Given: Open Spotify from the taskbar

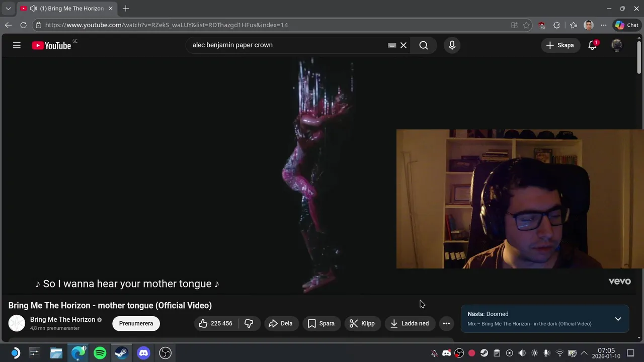Looking at the screenshot, I should [x=100, y=353].
